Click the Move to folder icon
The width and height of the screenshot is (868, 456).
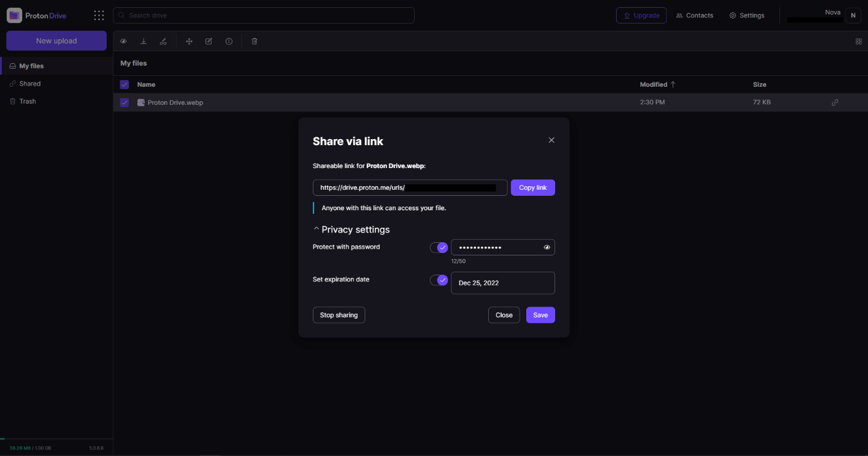(x=189, y=41)
